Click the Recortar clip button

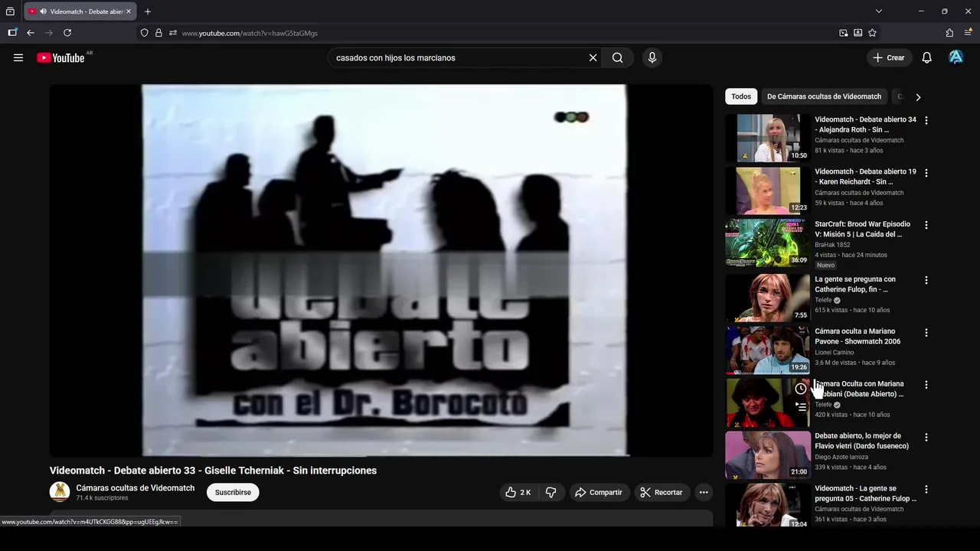click(662, 492)
